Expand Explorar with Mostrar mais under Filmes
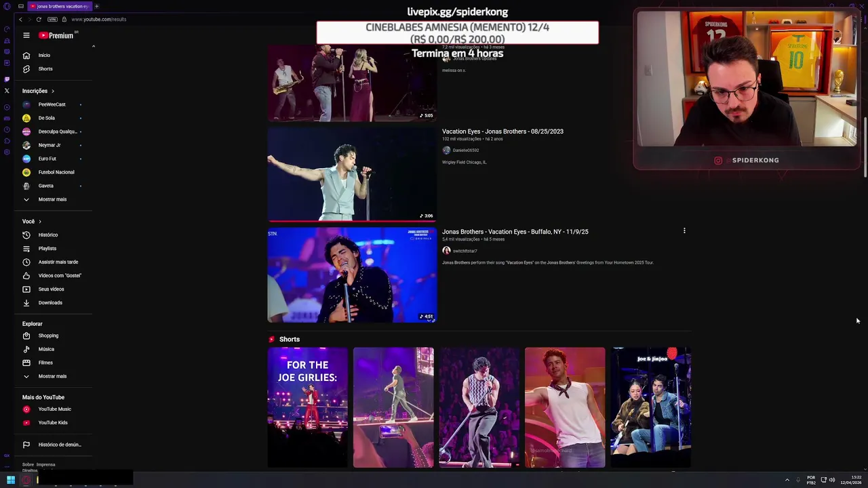This screenshot has width=868, height=488. click(x=52, y=376)
